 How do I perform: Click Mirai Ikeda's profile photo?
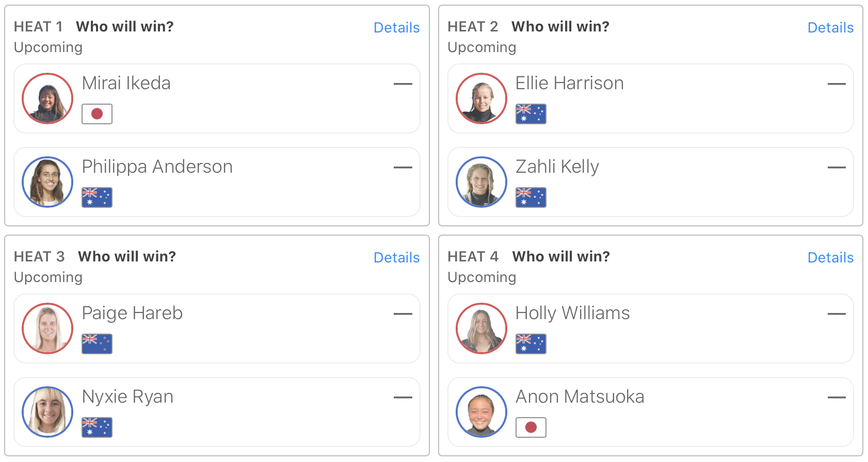click(47, 98)
